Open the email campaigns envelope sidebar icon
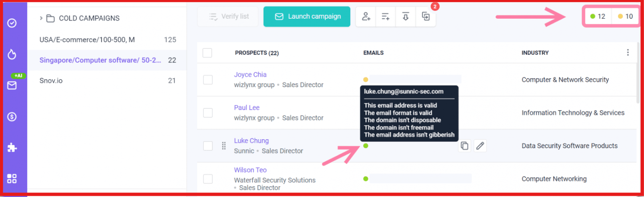 pos(12,85)
